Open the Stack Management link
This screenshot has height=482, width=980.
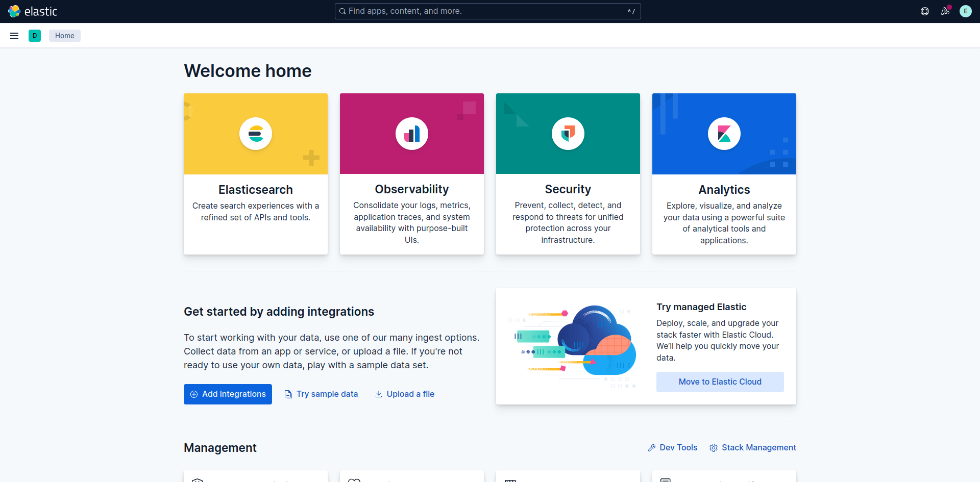[753, 448]
